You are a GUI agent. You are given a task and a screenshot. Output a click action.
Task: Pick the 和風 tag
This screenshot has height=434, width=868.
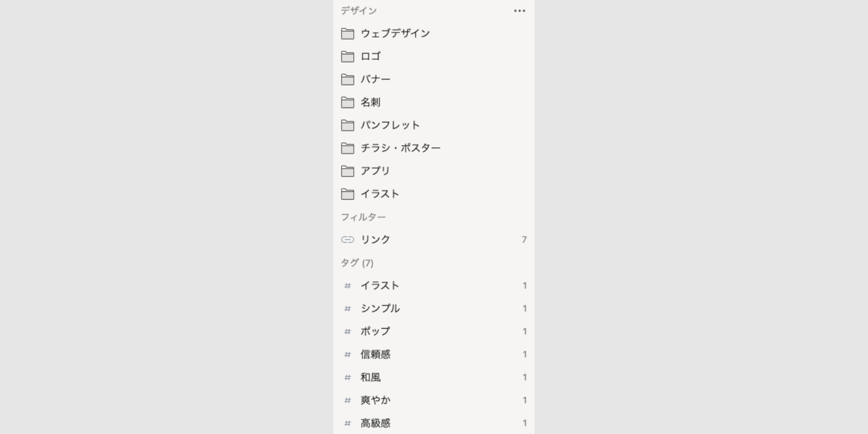434,378
